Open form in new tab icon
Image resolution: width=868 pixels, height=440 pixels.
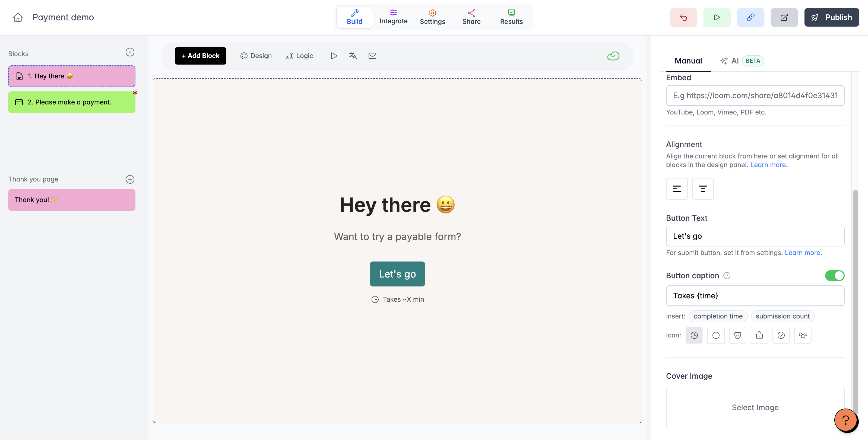[x=784, y=17]
